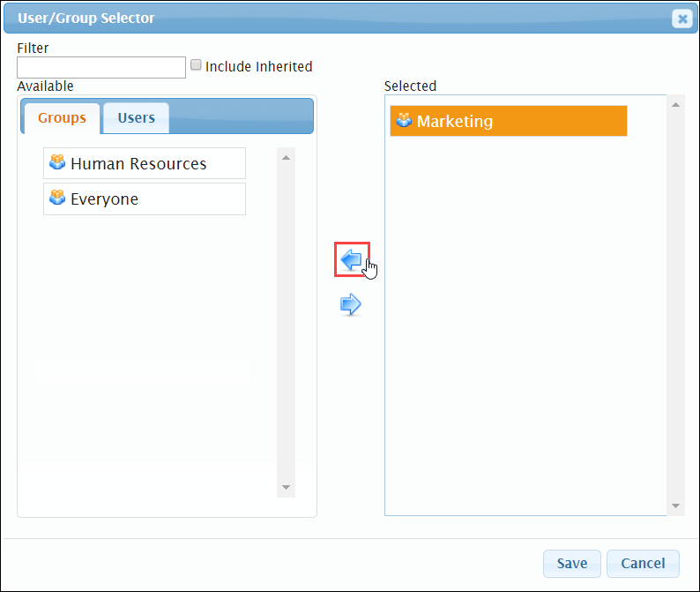Select the Human Resources group
This screenshot has height=592, width=700.
(145, 163)
